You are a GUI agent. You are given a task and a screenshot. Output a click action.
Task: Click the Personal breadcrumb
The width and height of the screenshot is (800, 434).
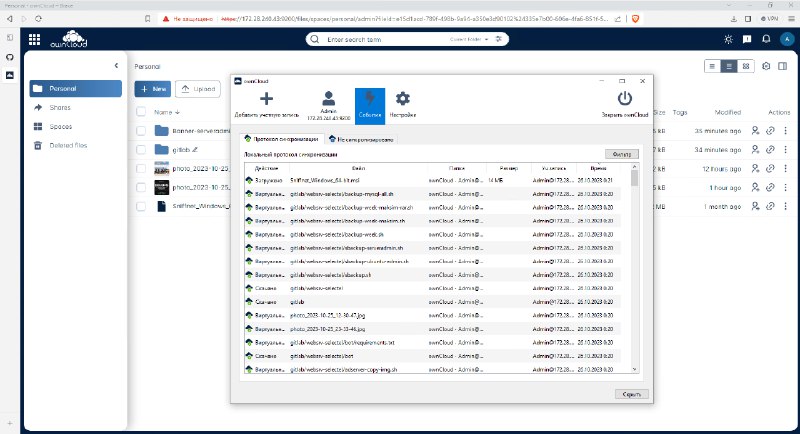pyautogui.click(x=147, y=67)
